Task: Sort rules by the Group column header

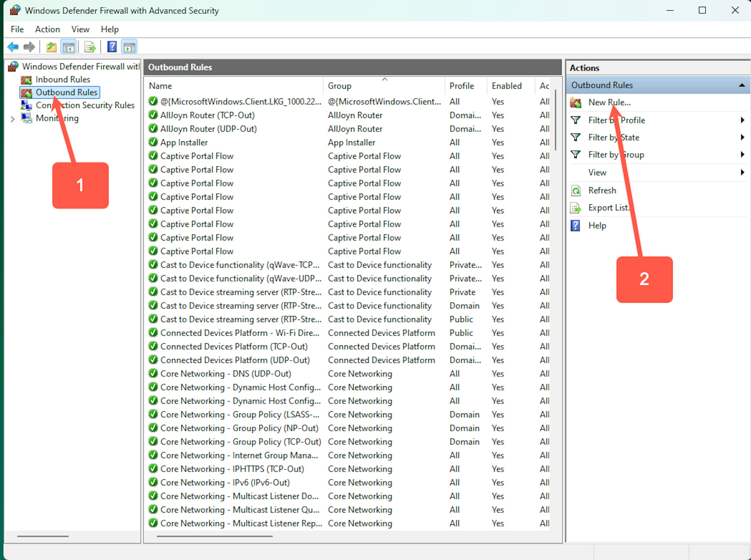Action: click(340, 86)
